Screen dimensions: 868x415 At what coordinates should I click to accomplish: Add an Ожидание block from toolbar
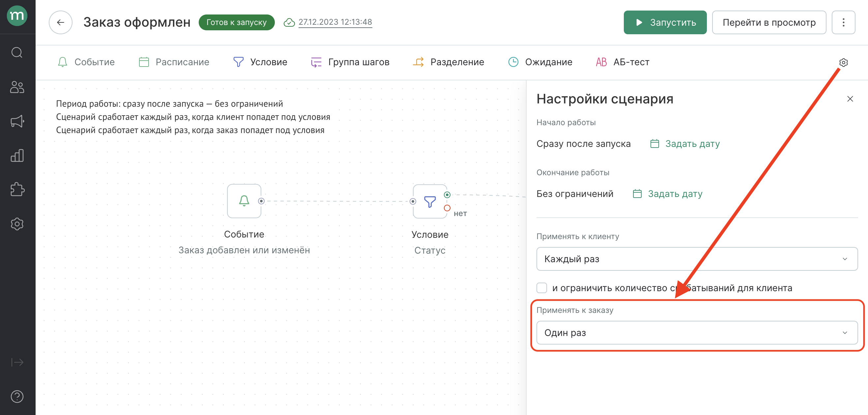[x=540, y=62]
